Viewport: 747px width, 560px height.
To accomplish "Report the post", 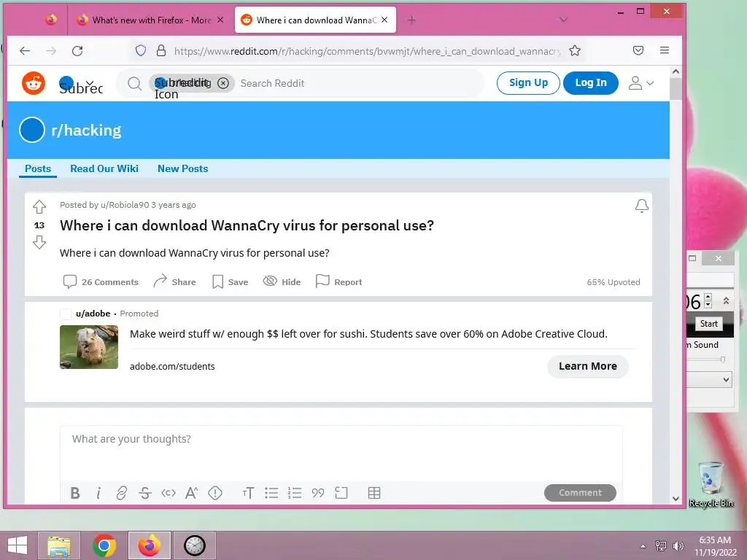I will point(338,282).
